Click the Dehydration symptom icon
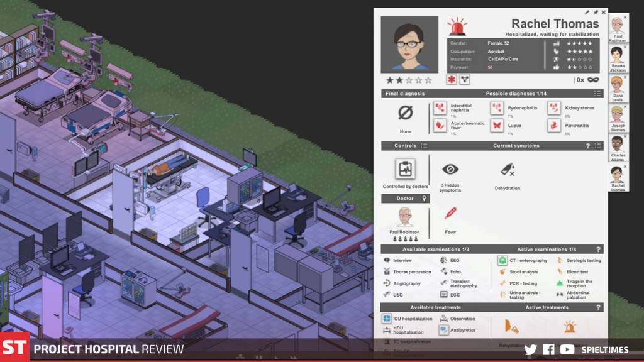644x362 pixels. 508,170
